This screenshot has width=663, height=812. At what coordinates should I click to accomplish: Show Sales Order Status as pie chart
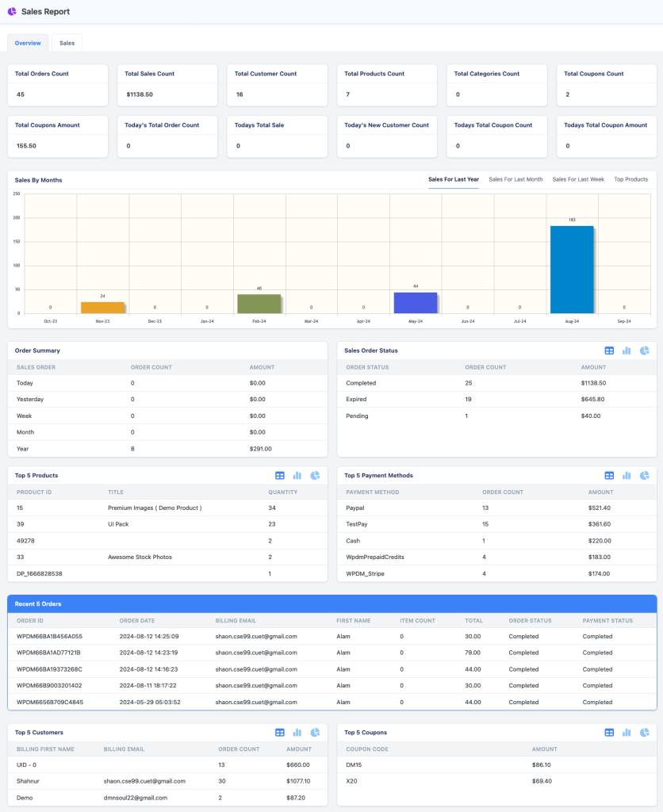pos(644,350)
